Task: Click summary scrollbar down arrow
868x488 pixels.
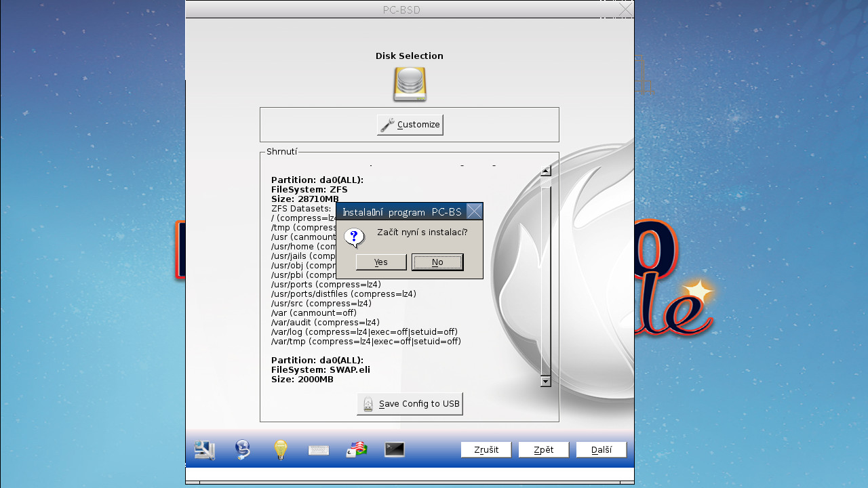Action: click(546, 382)
